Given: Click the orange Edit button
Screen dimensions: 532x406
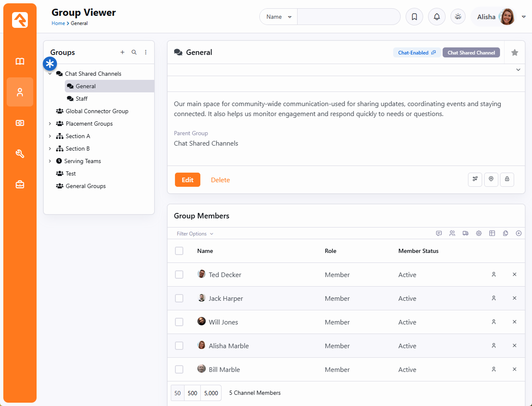Looking at the screenshot, I should tap(187, 180).
